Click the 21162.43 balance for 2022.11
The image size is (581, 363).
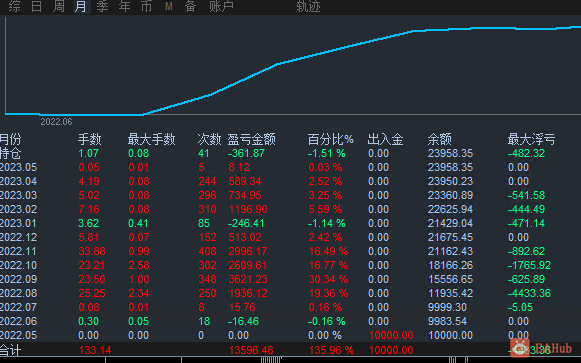(451, 251)
